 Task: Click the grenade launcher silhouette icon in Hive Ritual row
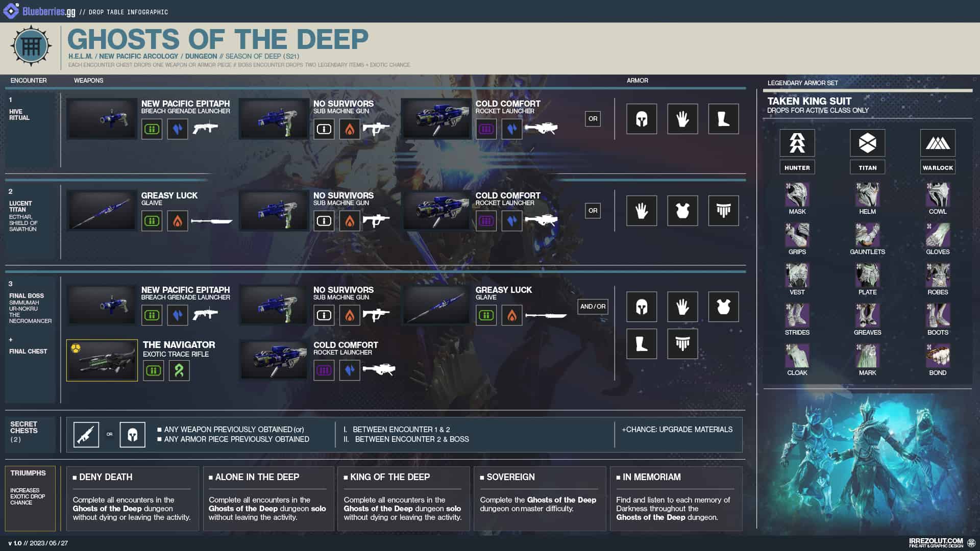pos(205,128)
